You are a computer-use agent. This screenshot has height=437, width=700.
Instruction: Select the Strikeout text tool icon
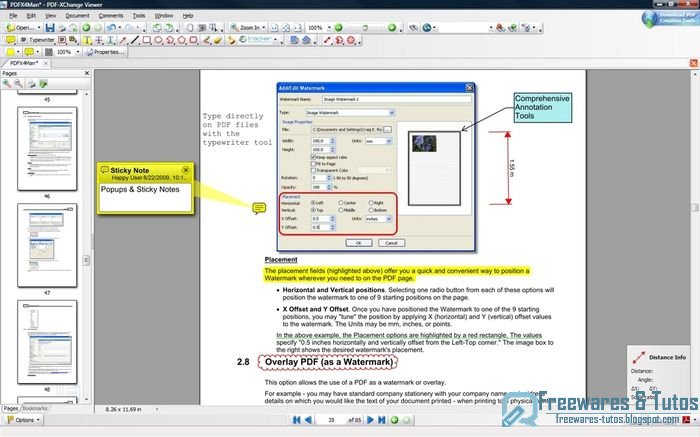coord(98,40)
